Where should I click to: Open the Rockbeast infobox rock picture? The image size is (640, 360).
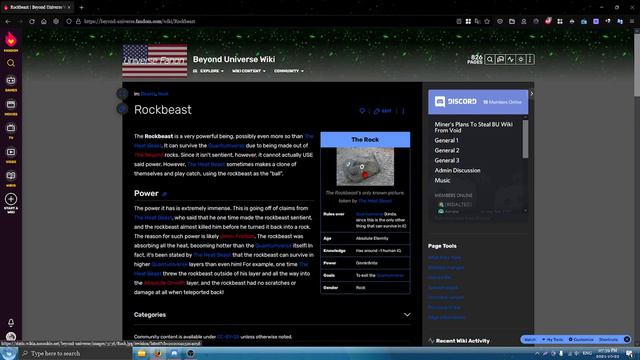[365, 167]
